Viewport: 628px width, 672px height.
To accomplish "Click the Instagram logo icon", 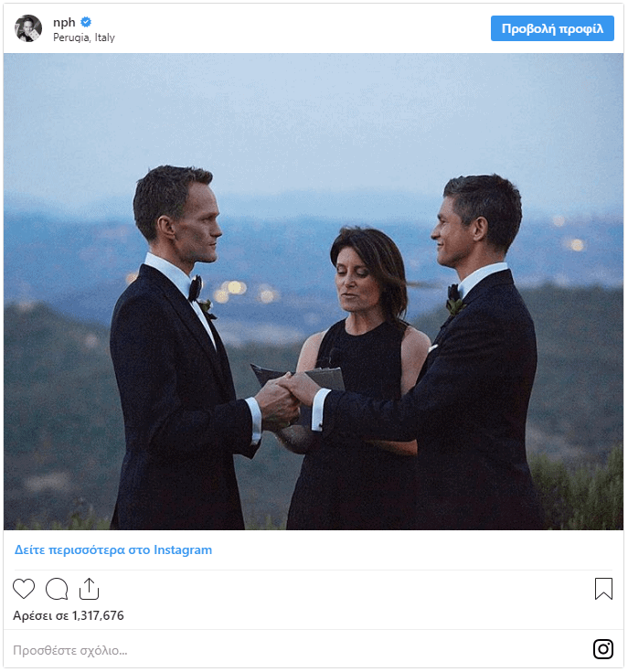I will [603, 649].
